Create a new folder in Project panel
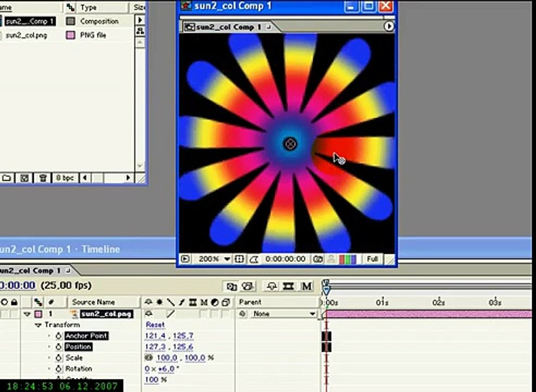536x392 pixels. click(7, 177)
